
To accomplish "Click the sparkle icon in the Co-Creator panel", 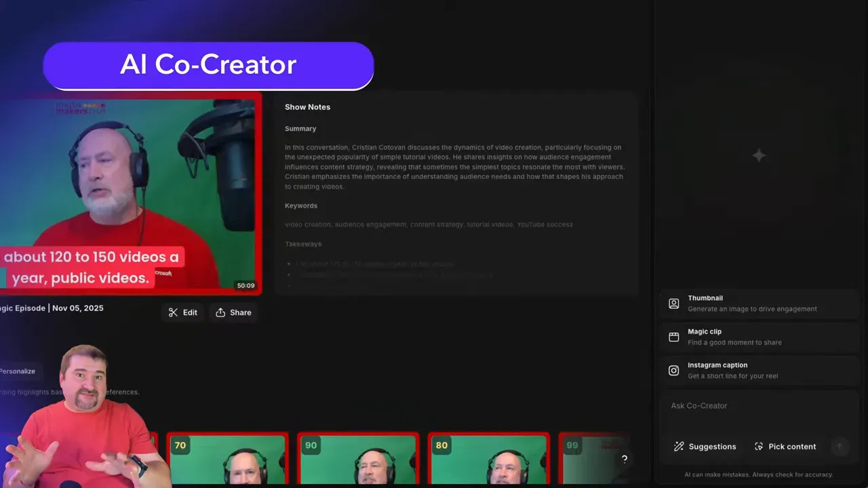I will 759,155.
